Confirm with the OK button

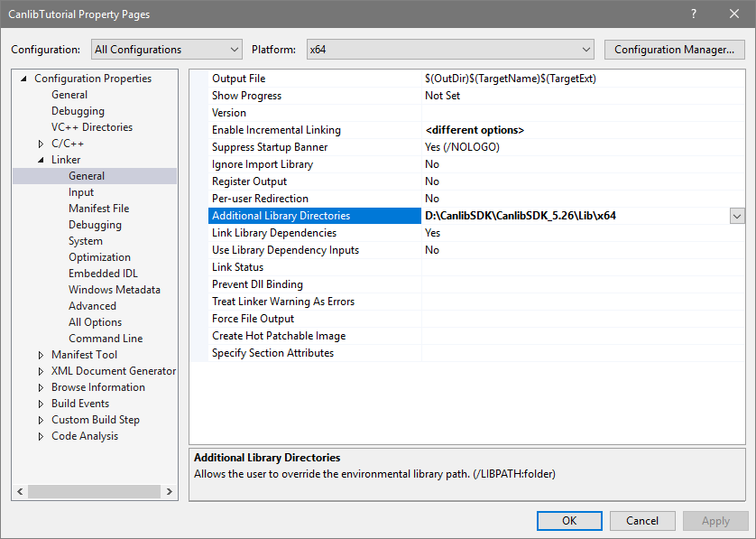tap(569, 521)
